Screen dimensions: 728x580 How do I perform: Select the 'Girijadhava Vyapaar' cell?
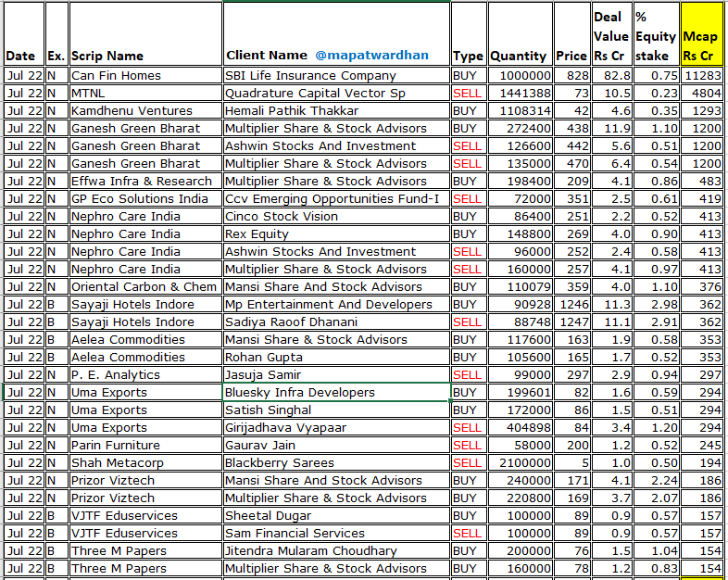tap(336, 428)
